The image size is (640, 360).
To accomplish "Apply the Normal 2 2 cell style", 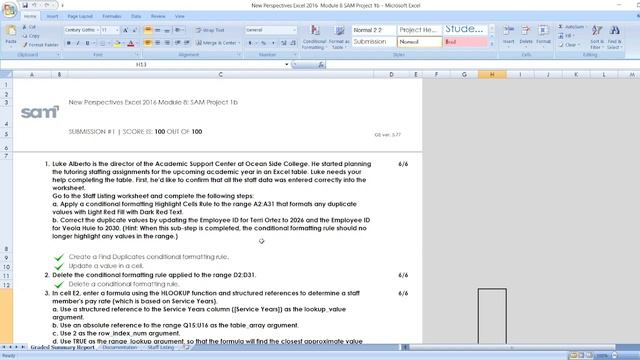I will tap(374, 30).
